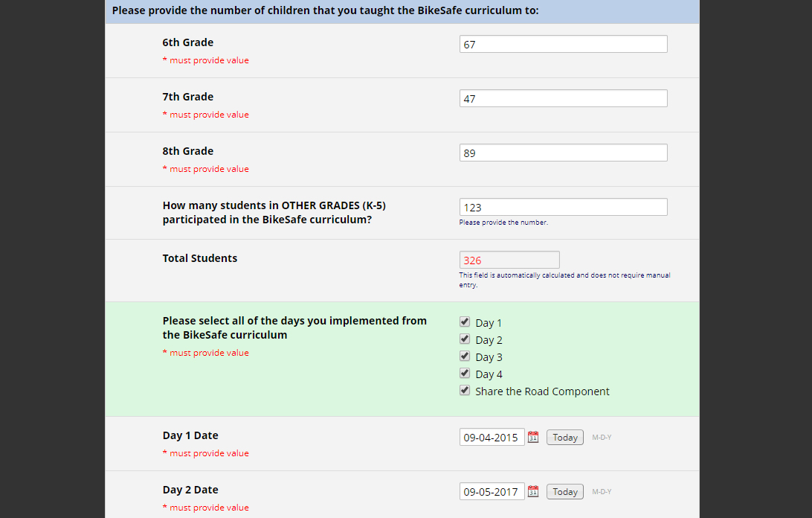Uncheck the Day 4 checkbox

point(465,374)
